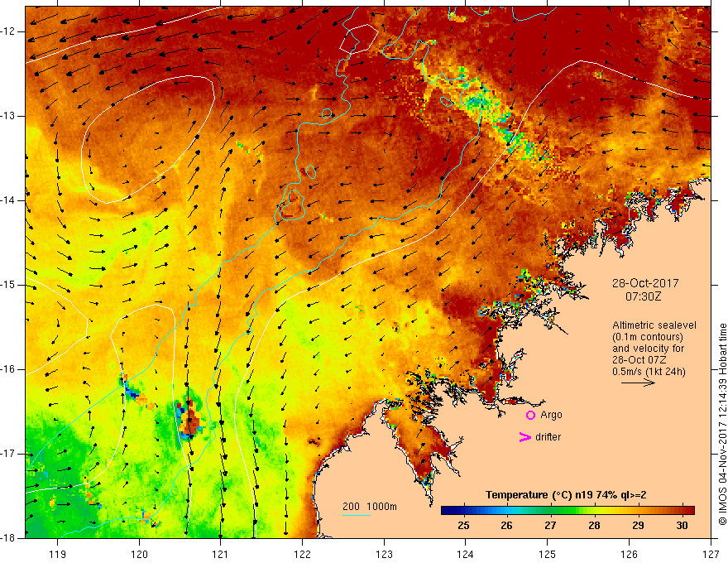Click the IMOS copyright timestamp text
The width and height of the screenshot is (728, 563).
pyautogui.click(x=722, y=425)
